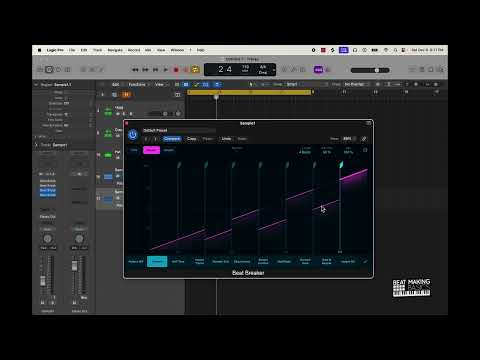Open the plugin View size percentage dropdown
Screen dimensions: 480x360
[x=349, y=139]
